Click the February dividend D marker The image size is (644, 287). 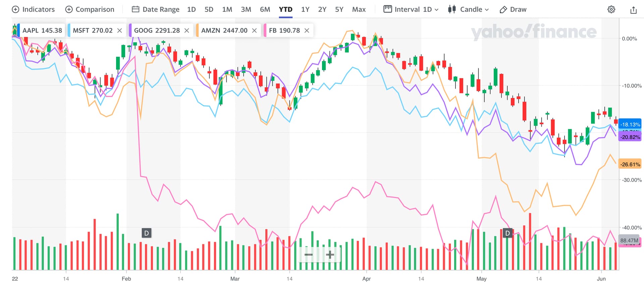pos(146,233)
